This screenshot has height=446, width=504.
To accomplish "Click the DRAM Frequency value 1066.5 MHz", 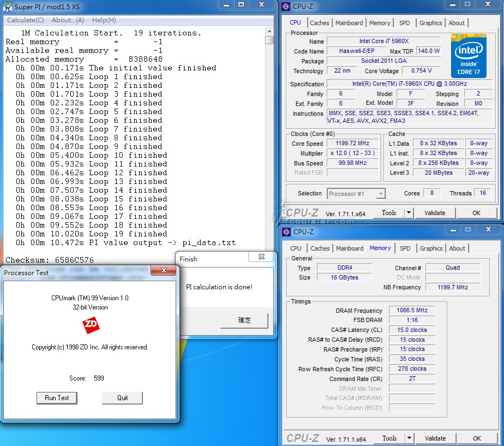I will pos(412,310).
